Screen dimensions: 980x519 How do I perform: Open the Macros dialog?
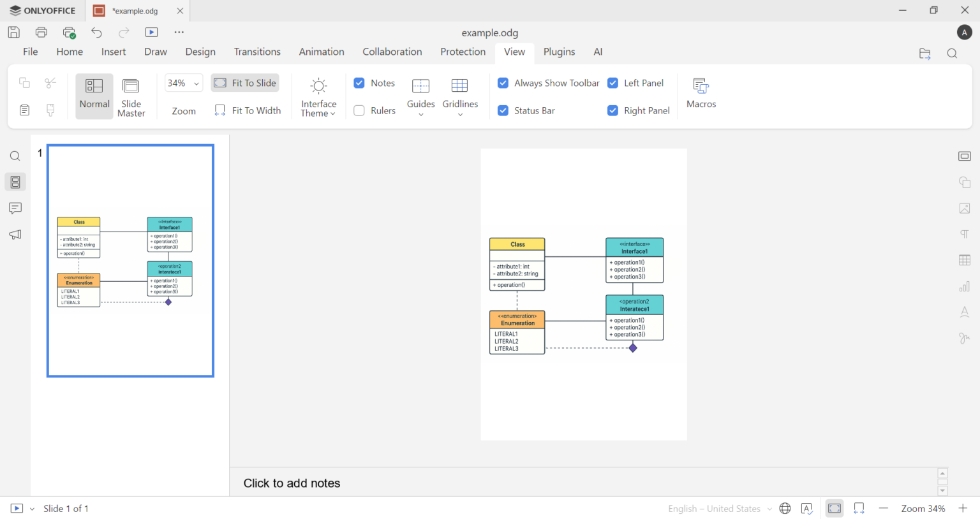701,93
